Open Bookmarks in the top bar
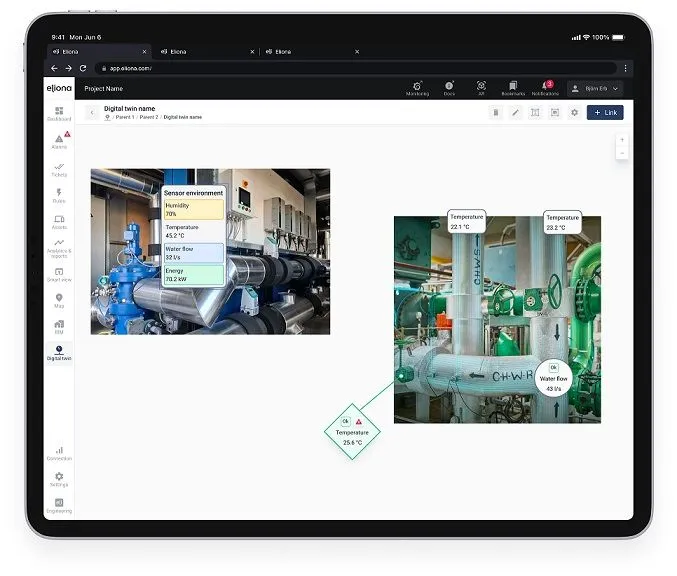Screen dimensions: 677x576 click(x=513, y=88)
